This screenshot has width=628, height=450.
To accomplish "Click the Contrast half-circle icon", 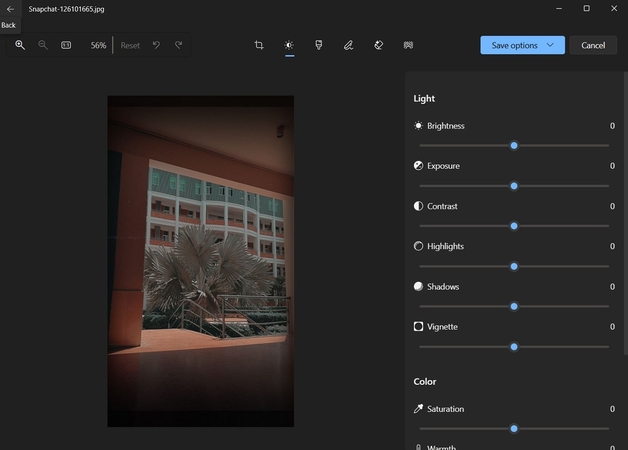I will point(418,206).
